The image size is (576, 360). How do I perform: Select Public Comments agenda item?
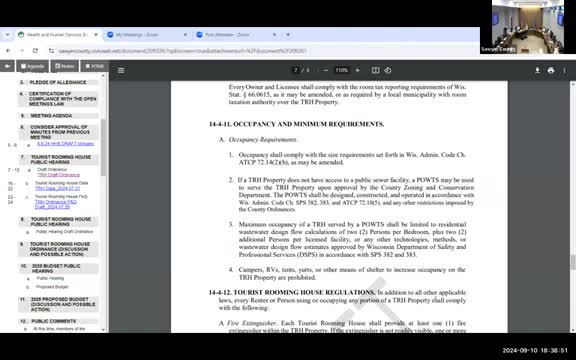point(58,321)
